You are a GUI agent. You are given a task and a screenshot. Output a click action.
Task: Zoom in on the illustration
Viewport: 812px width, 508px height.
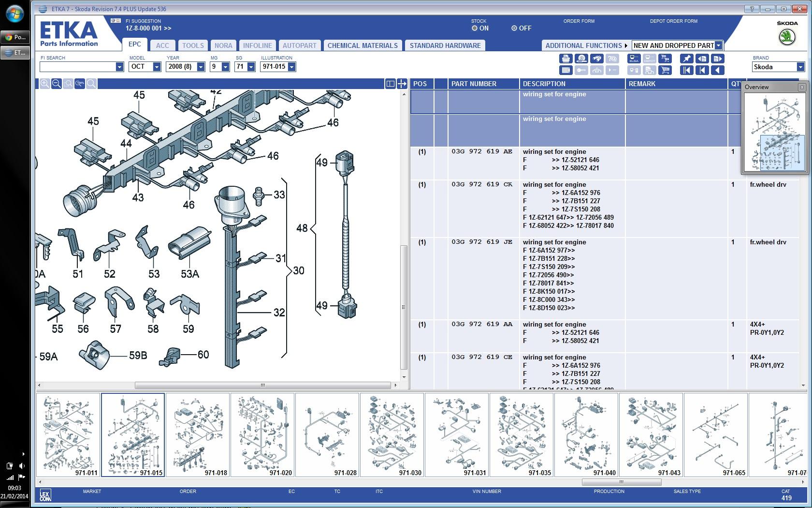coord(45,84)
